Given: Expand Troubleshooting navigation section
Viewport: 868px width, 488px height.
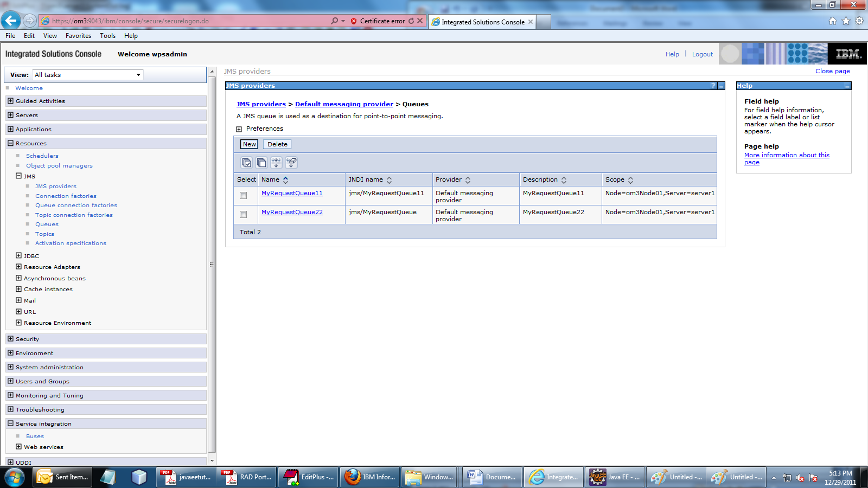Looking at the screenshot, I should (x=10, y=409).
